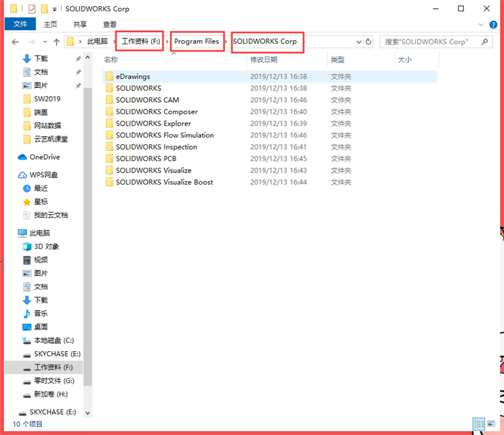Select the SOLIDWORKS Inspection folder icon
Screen dimensions: 504x435
pos(110,147)
